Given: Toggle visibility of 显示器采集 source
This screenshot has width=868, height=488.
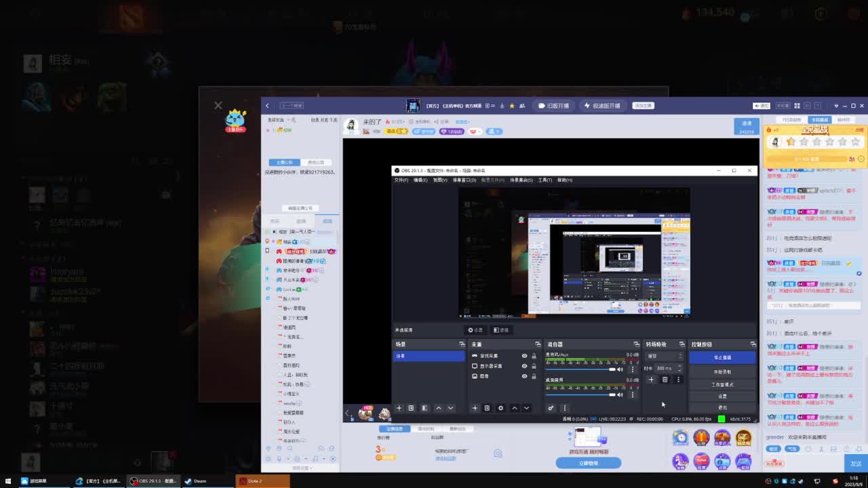Looking at the screenshot, I should pyautogui.click(x=524, y=366).
